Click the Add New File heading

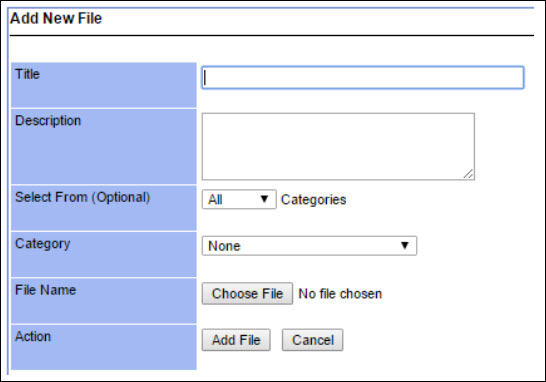(x=56, y=18)
